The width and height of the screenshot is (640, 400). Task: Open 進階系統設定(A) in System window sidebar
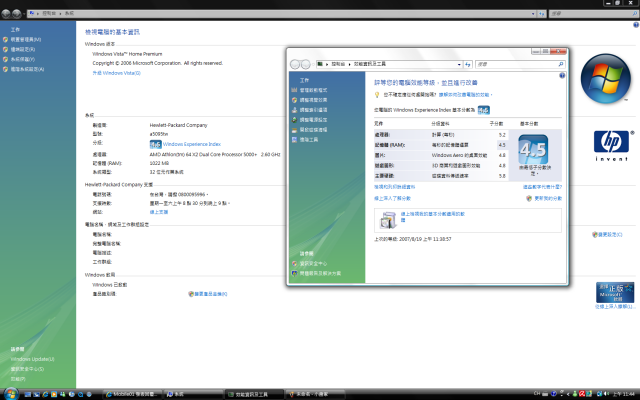tap(27, 69)
